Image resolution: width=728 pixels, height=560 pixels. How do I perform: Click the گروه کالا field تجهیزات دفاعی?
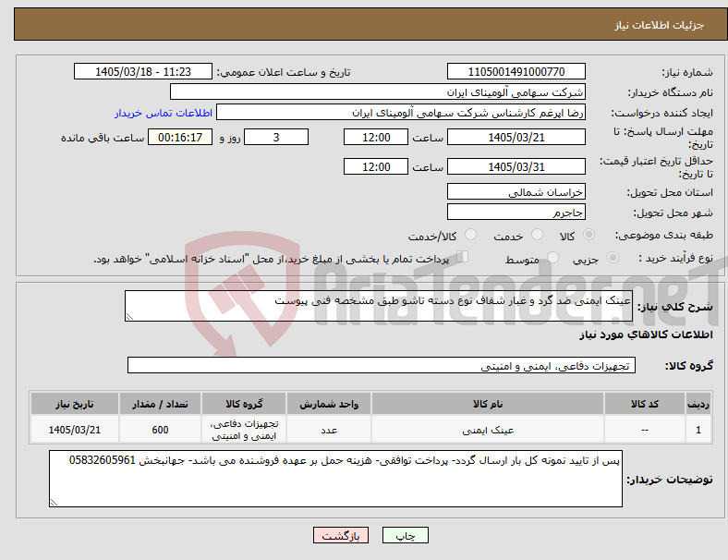(x=382, y=365)
